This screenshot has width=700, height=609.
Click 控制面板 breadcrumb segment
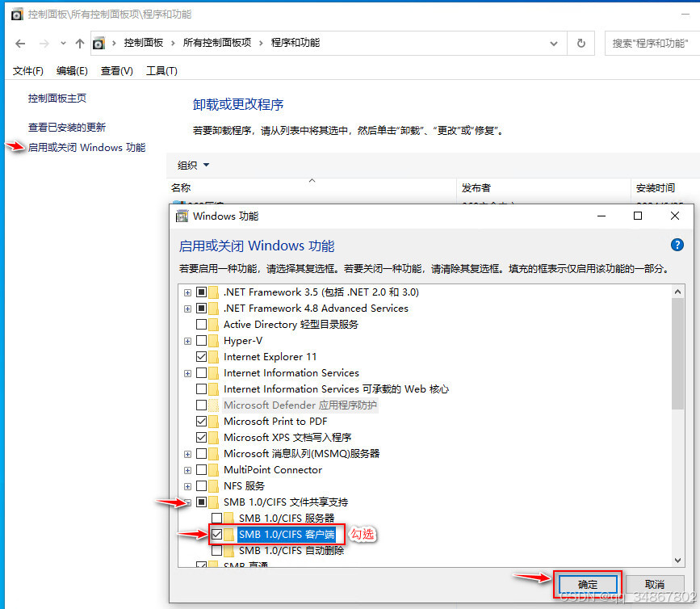[x=143, y=43]
